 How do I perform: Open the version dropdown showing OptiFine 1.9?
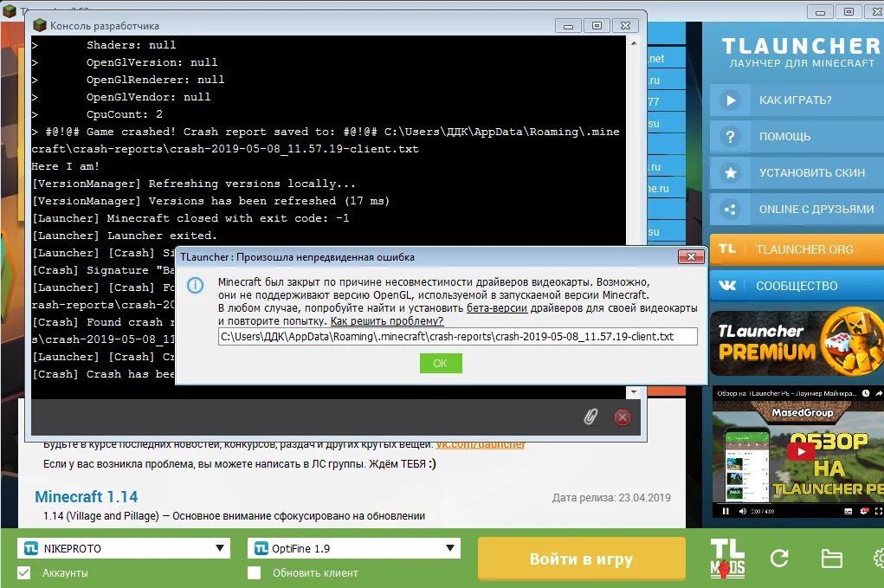[x=354, y=548]
